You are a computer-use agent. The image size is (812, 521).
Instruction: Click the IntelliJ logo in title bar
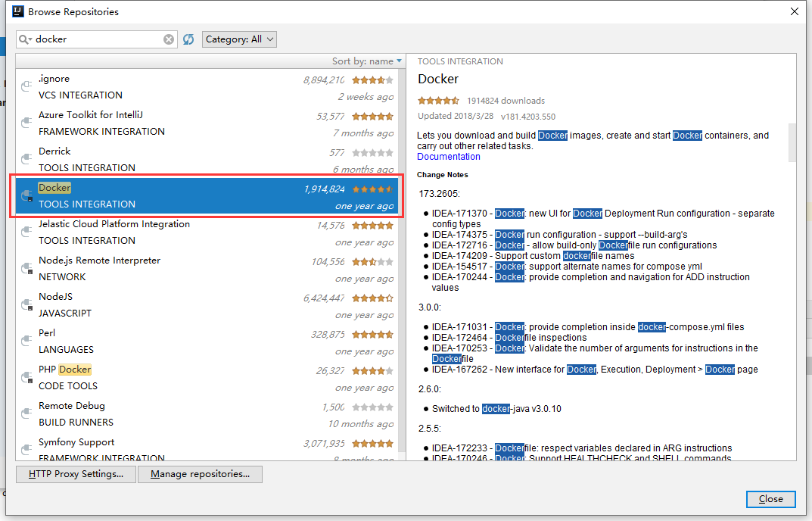pyautogui.click(x=18, y=11)
